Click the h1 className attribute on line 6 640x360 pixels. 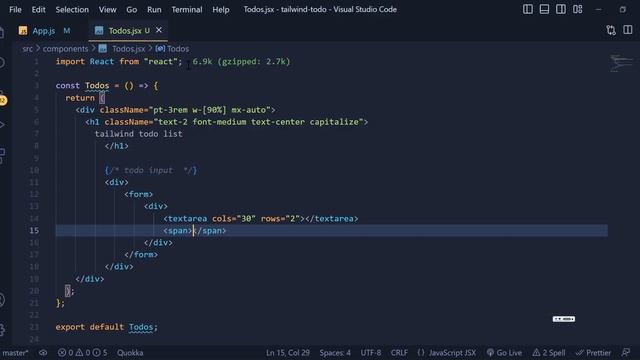[233, 122]
